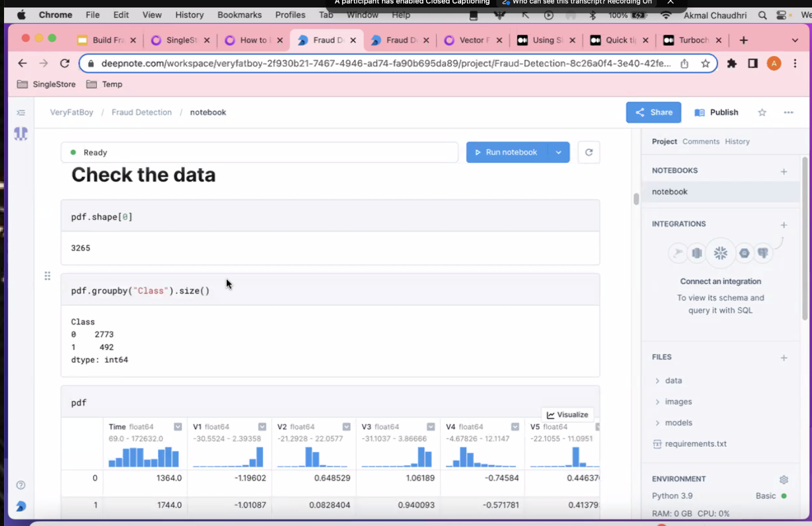Click the Share button
Image resolution: width=812 pixels, height=526 pixels.
[x=653, y=113]
